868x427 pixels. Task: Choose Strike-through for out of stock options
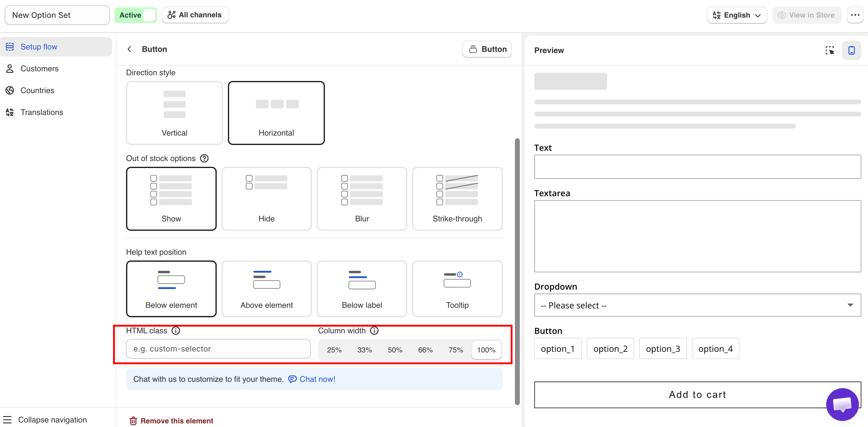(457, 199)
